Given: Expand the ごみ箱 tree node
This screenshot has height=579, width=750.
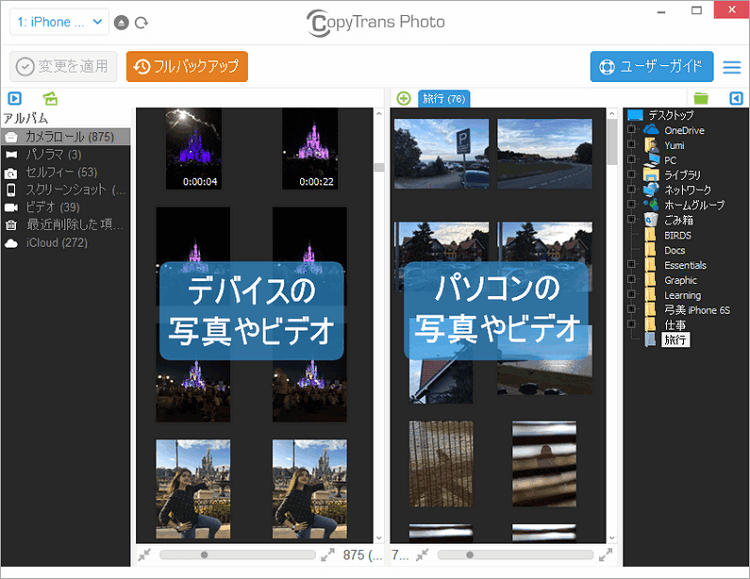Looking at the screenshot, I should tap(631, 219).
